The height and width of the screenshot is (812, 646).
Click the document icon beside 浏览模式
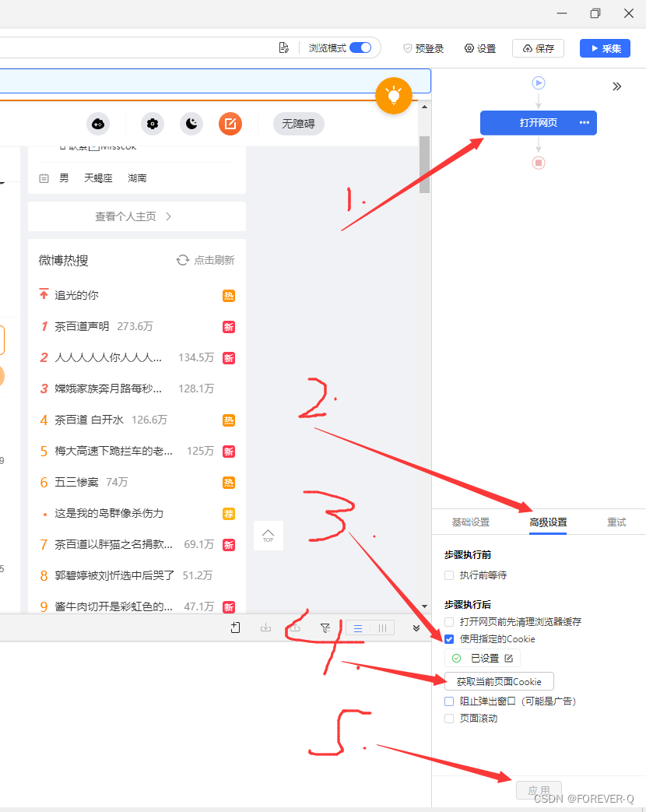pos(283,47)
